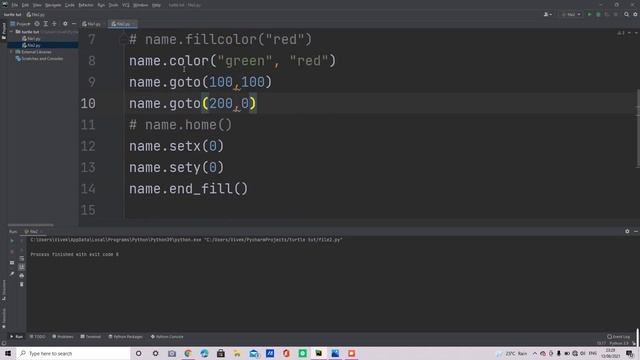Image resolution: width=640 pixels, height=360 pixels.
Task: Minimize the Run tool window
Action: (636, 231)
